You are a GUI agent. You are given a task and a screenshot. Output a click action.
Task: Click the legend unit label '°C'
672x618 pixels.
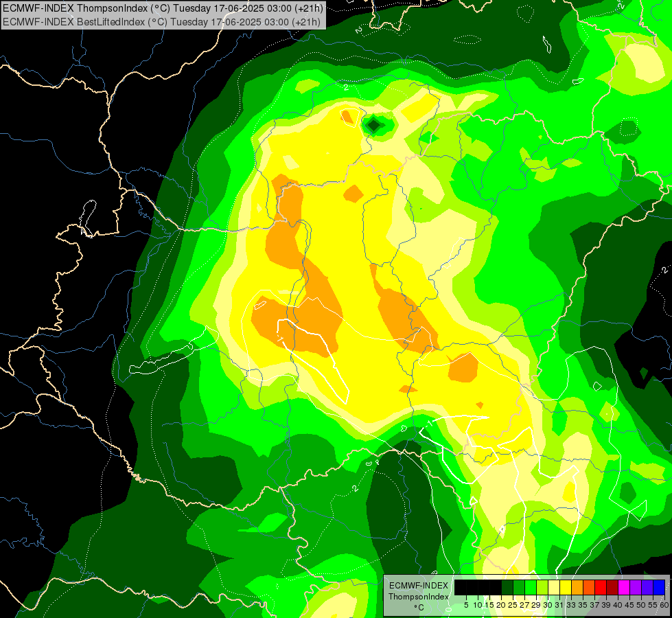tap(419, 607)
